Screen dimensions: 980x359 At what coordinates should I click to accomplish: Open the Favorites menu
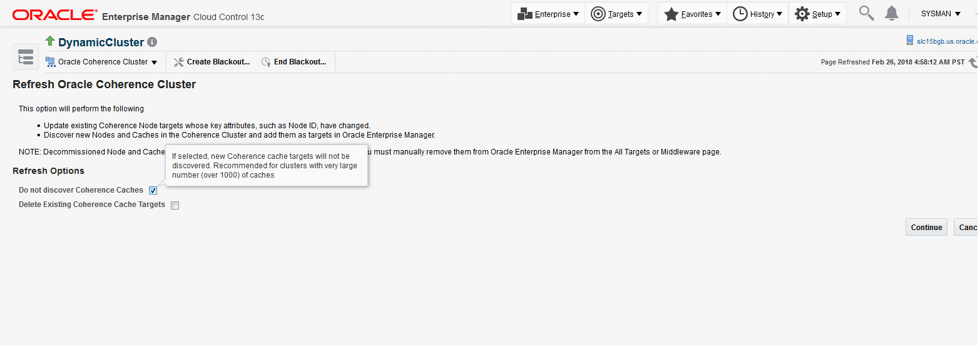[x=693, y=14]
